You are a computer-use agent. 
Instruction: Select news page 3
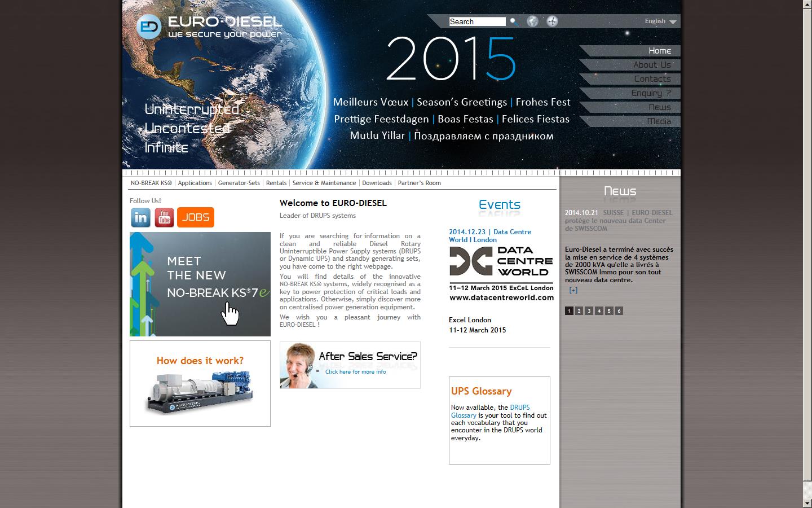[x=589, y=311]
